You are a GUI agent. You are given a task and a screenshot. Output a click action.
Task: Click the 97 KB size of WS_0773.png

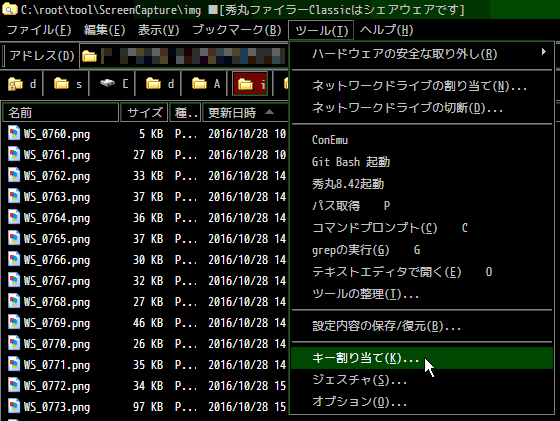(148, 407)
